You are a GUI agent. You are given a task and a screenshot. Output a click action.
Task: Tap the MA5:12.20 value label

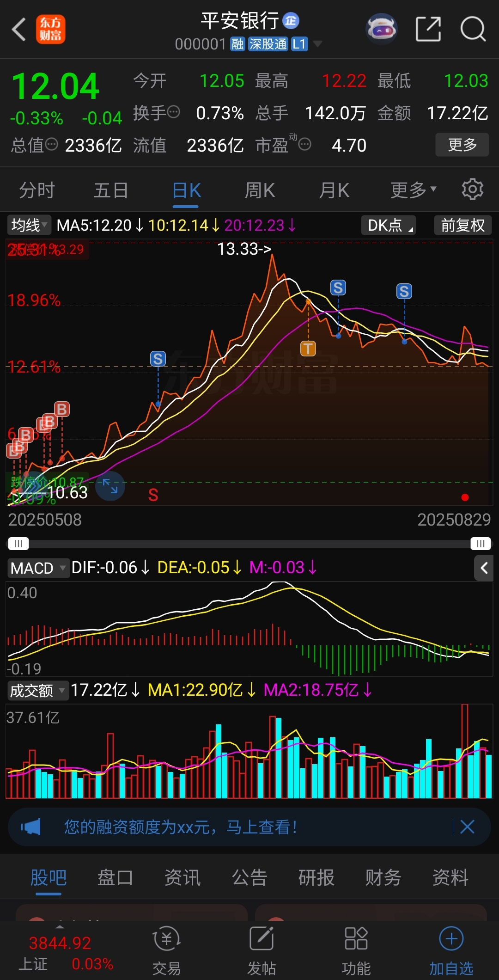pos(94,225)
